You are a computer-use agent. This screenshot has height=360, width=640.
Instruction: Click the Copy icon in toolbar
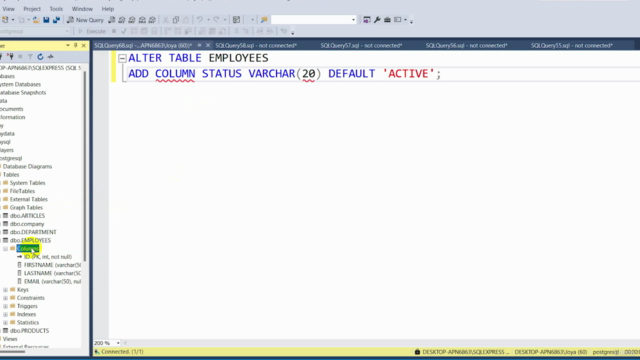[x=176, y=20]
